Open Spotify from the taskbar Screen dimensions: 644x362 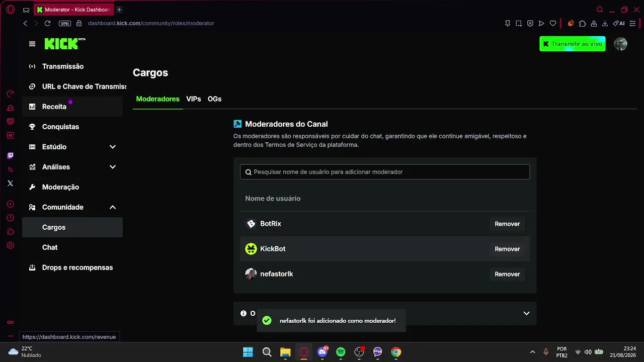(x=341, y=352)
